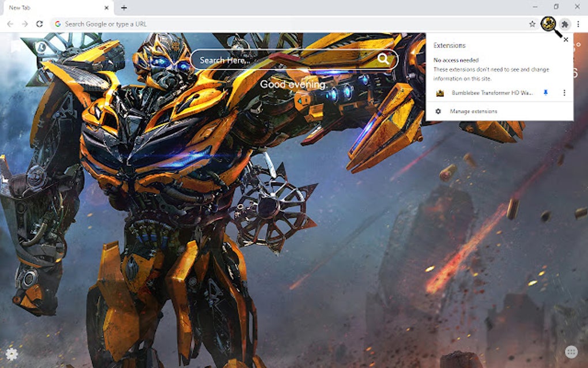Navigate back with the back arrow
588x368 pixels.
(10, 24)
